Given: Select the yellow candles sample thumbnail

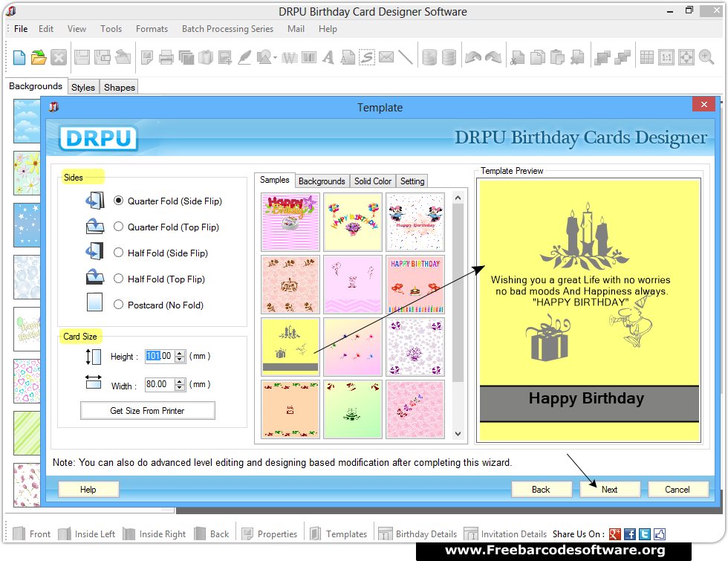Looking at the screenshot, I should point(290,346).
